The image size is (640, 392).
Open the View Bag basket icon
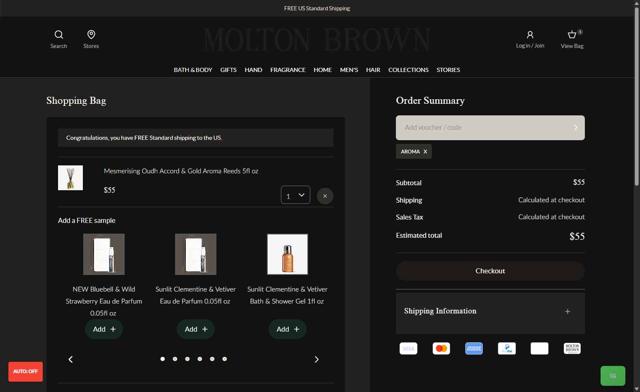click(572, 39)
